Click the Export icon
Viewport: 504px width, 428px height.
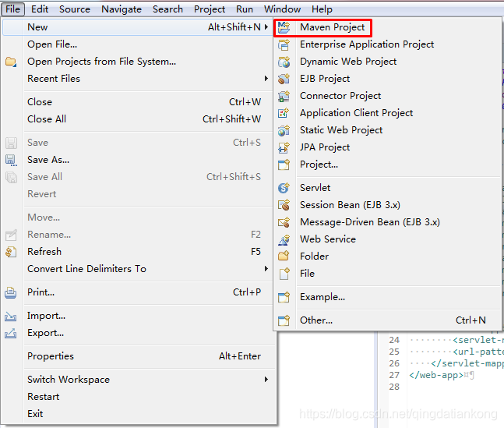click(11, 334)
